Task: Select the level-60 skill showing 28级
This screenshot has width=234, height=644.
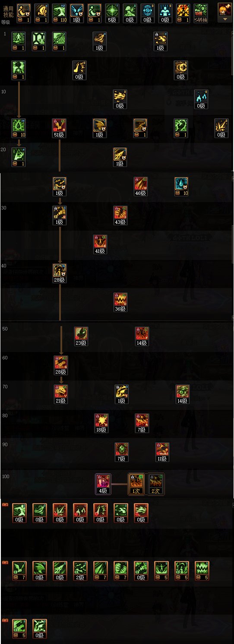Action: pos(60,365)
